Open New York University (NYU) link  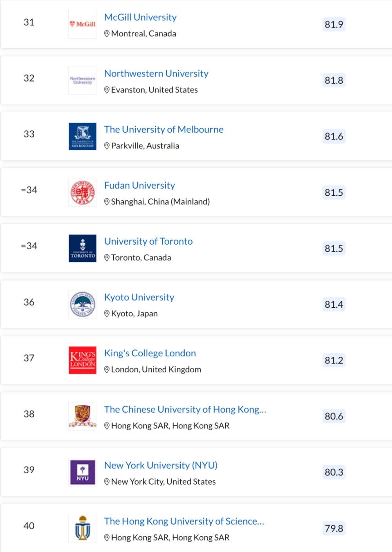pos(161,465)
